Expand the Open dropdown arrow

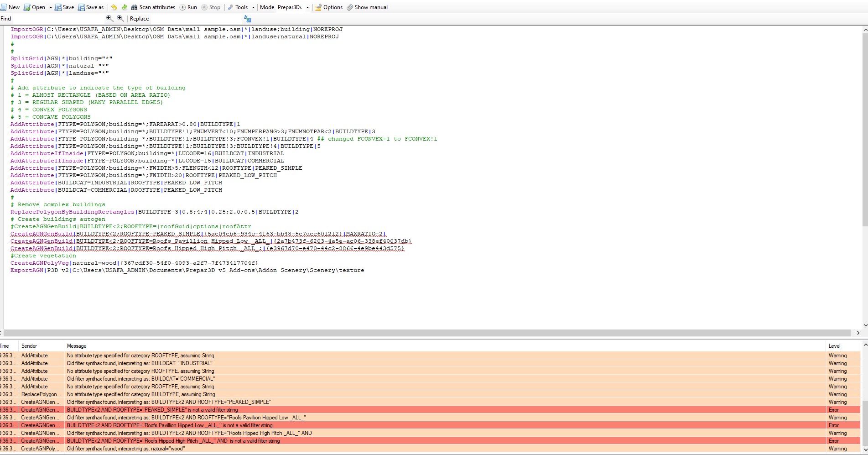click(51, 7)
